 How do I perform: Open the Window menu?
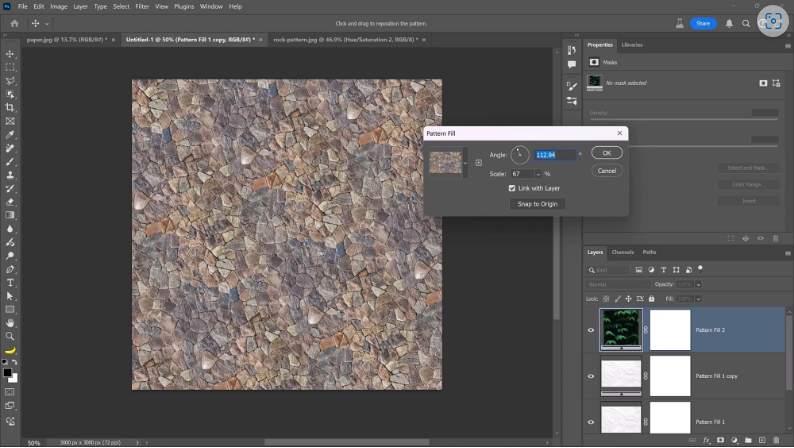211,7
